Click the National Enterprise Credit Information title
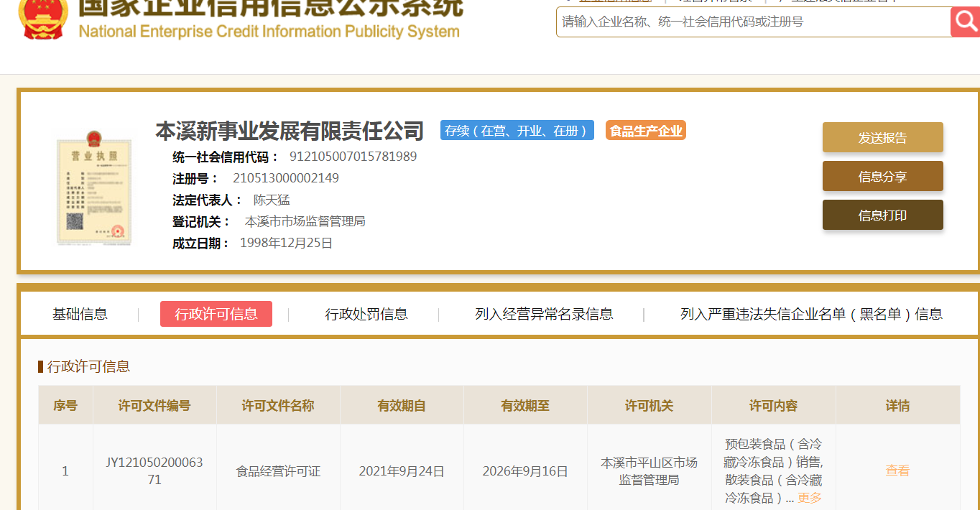Image resolution: width=980 pixels, height=510 pixels. (x=269, y=32)
